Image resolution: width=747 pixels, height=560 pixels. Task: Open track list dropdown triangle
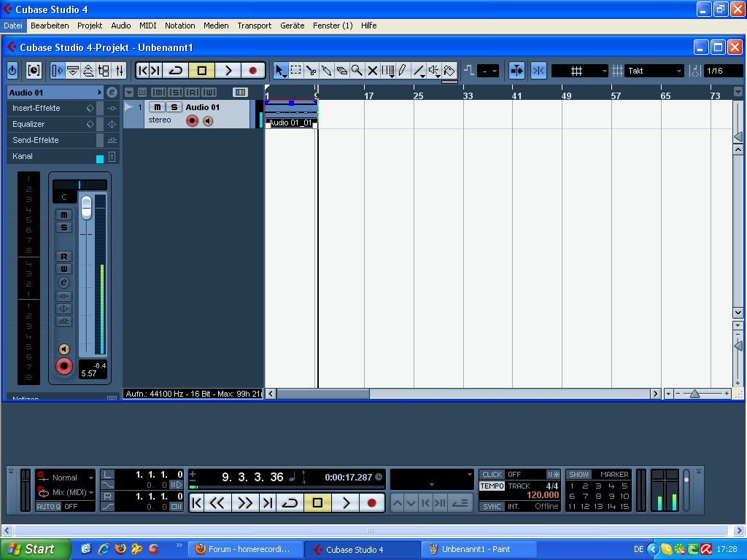129,93
